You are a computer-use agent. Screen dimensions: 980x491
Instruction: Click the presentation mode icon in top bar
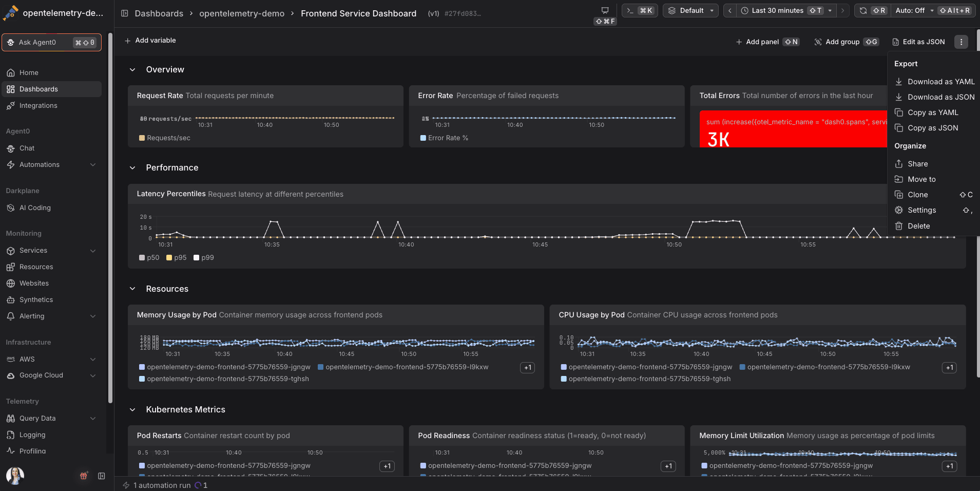coord(605,10)
